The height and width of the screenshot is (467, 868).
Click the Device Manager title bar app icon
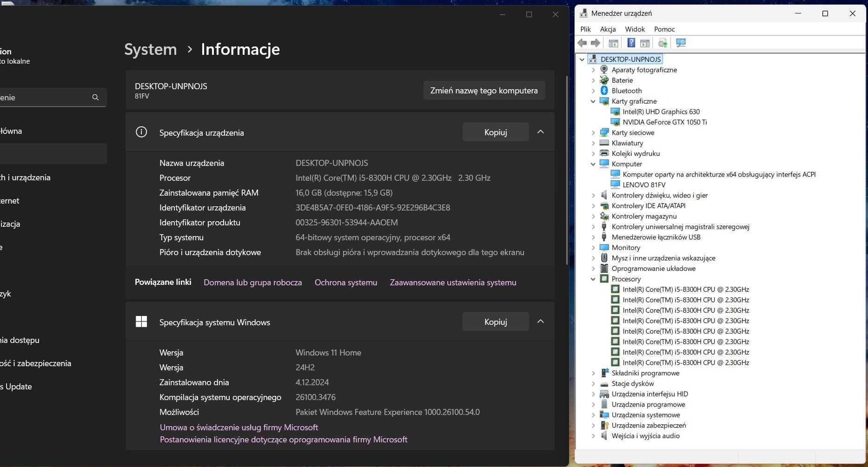(584, 13)
